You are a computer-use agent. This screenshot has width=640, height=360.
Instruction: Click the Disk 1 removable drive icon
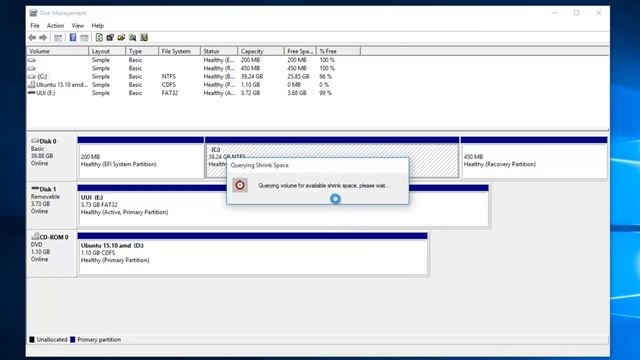(x=35, y=189)
